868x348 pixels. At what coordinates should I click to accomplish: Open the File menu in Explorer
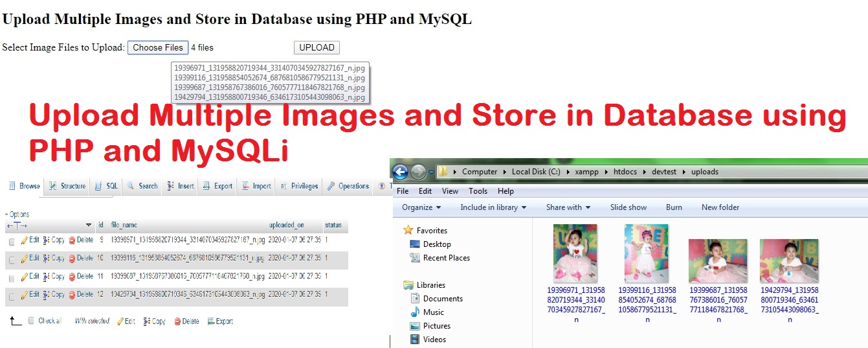click(x=403, y=191)
